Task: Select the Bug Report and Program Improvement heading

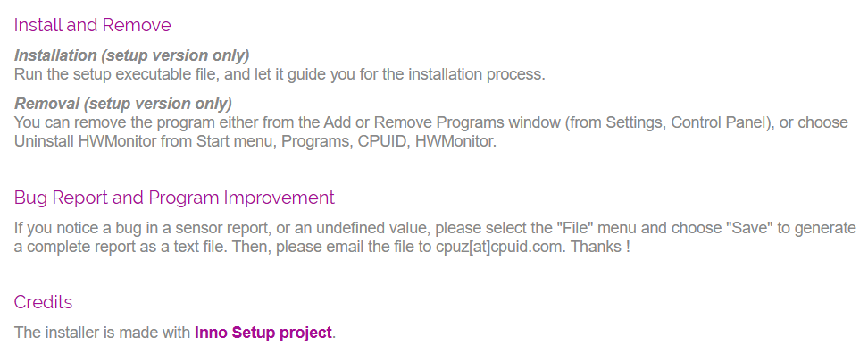Action: point(174,198)
